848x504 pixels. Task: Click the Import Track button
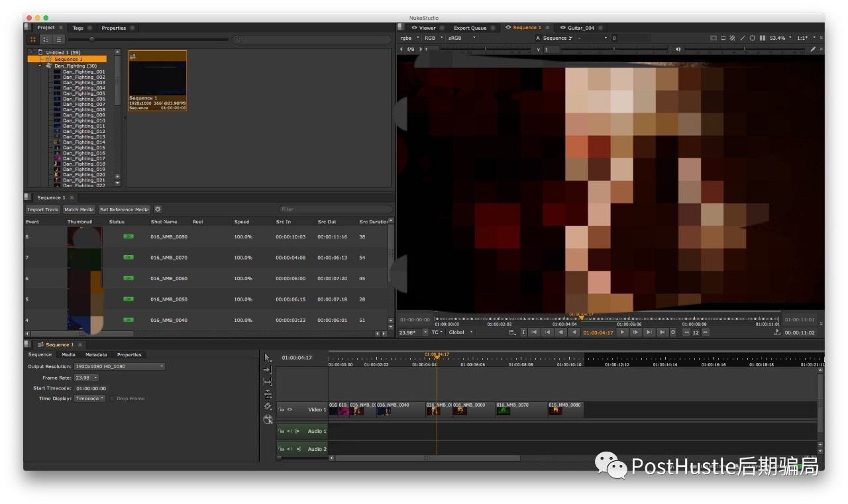(42, 209)
